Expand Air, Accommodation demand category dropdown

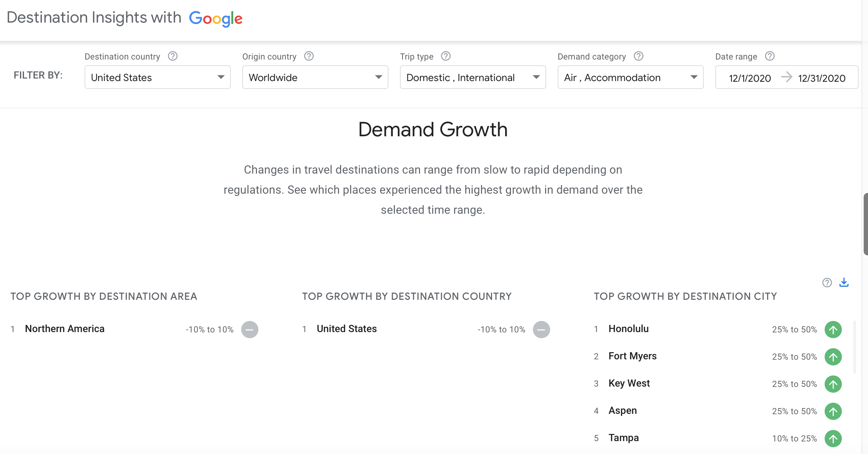point(631,77)
